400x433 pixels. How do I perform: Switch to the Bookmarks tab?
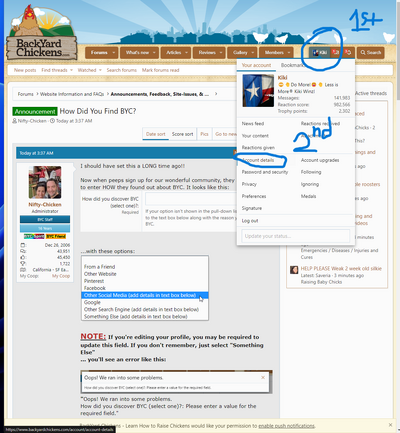point(293,65)
